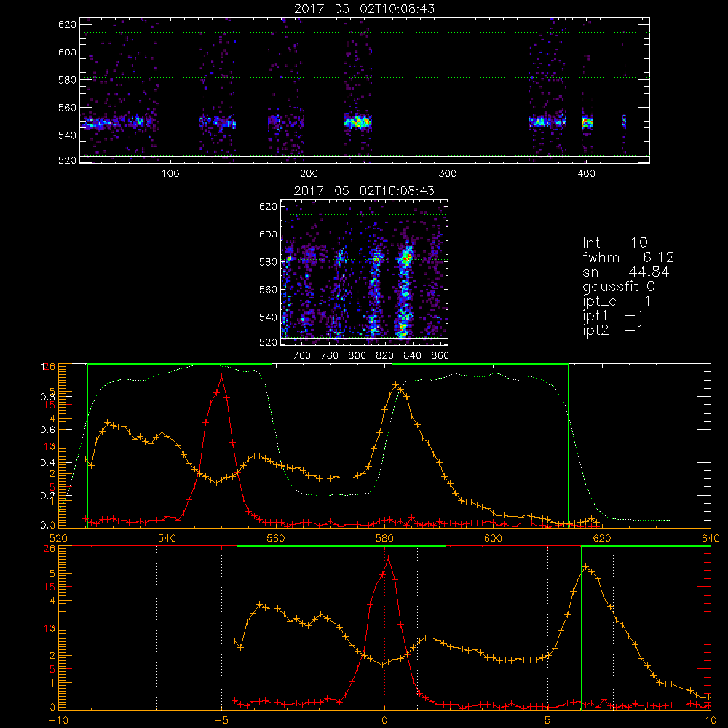Click the 'ipt1 -1' readout

tap(613, 316)
